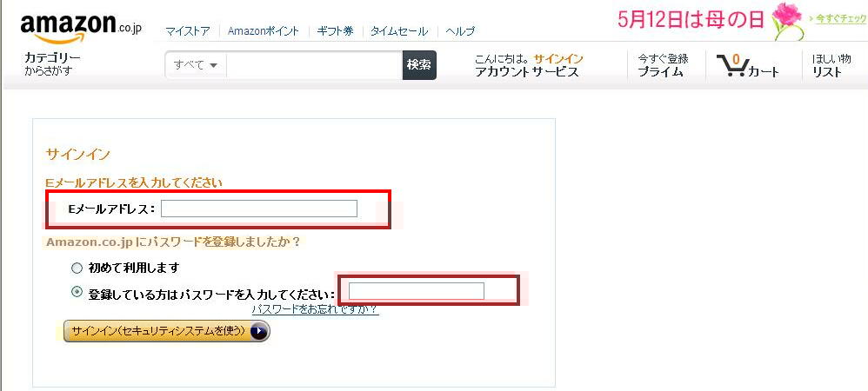Image resolution: width=868 pixels, height=391 pixels.
Task: Open the タイムセール page
Action: coord(399,31)
